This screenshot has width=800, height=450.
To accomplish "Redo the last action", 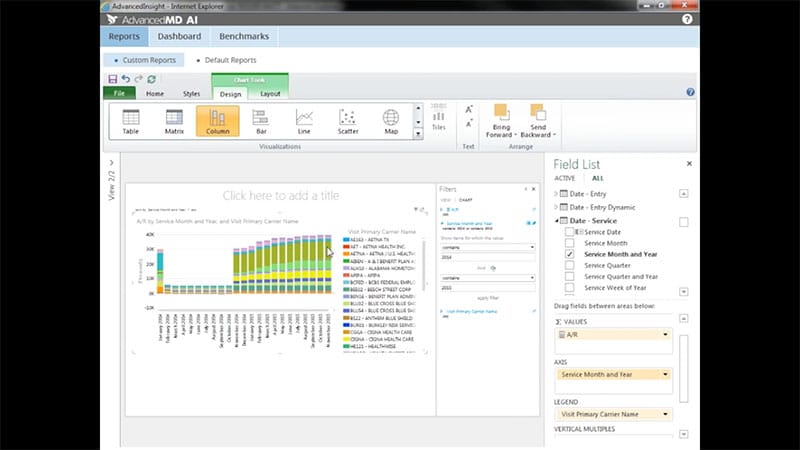I will point(138,79).
